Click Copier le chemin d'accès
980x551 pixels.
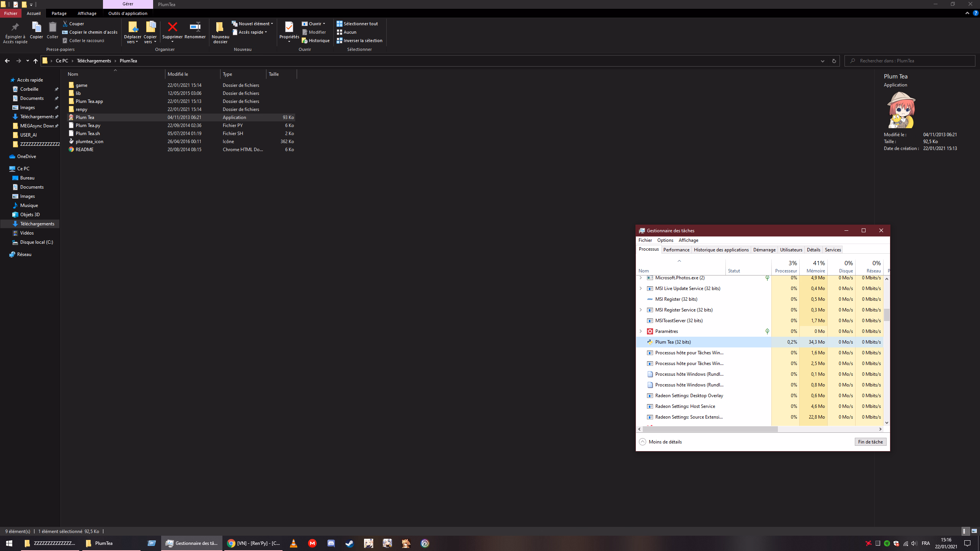click(x=90, y=32)
